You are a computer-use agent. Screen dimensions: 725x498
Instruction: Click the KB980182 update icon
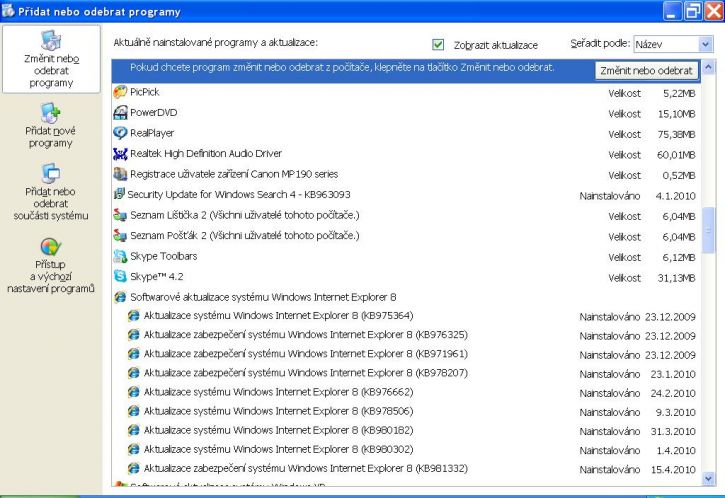134,430
